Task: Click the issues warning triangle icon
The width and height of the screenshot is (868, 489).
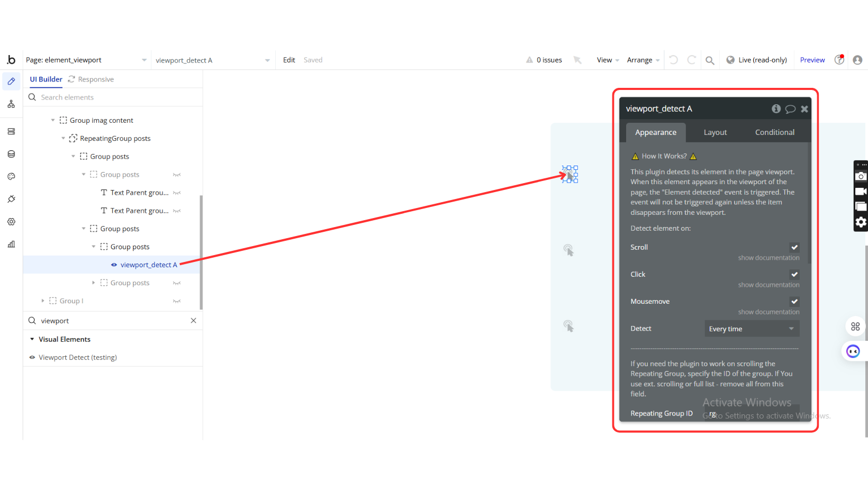Action: pyautogui.click(x=529, y=60)
